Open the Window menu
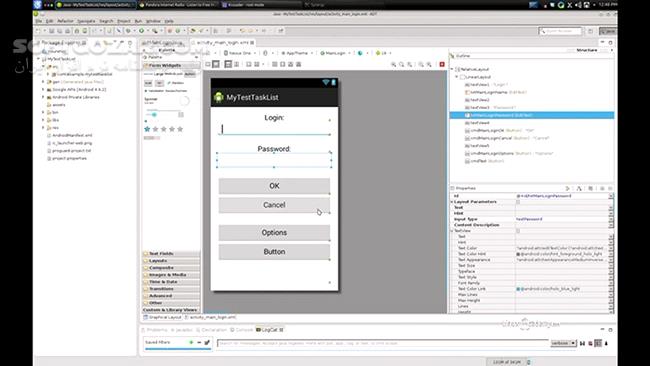 click(x=153, y=21)
